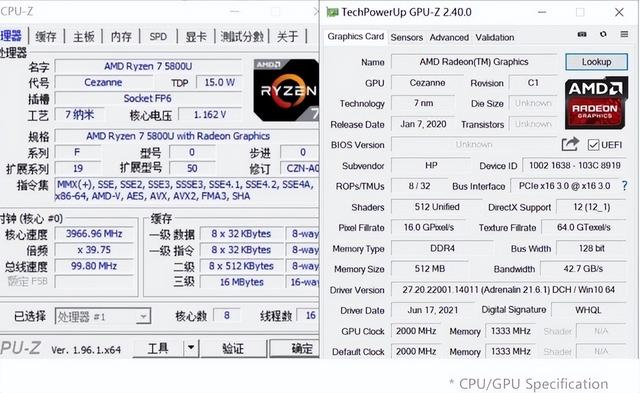Open the 已选择 处理器 #1 dropdown
The height and width of the screenshot is (393, 640).
pyautogui.click(x=103, y=316)
